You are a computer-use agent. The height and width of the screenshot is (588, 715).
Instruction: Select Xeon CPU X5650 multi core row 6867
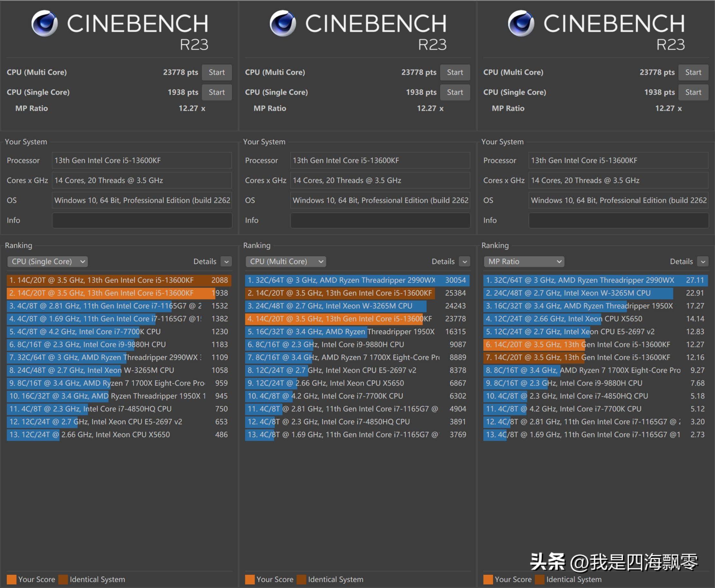[x=357, y=383]
